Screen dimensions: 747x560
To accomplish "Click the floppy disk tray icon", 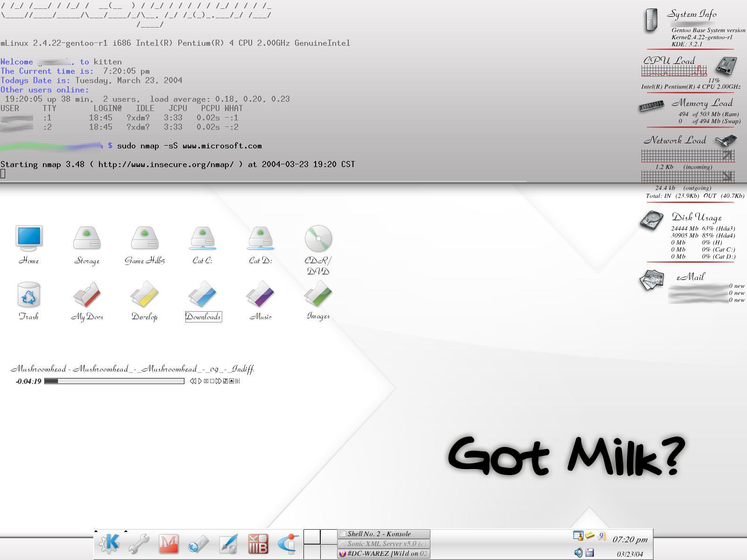I will point(590,553).
